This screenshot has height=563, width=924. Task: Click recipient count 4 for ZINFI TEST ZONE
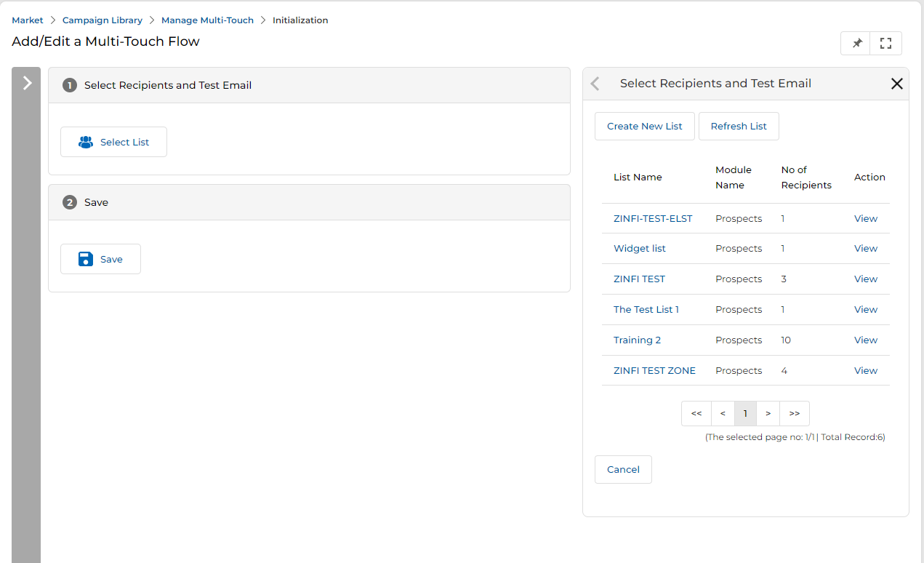tap(784, 370)
